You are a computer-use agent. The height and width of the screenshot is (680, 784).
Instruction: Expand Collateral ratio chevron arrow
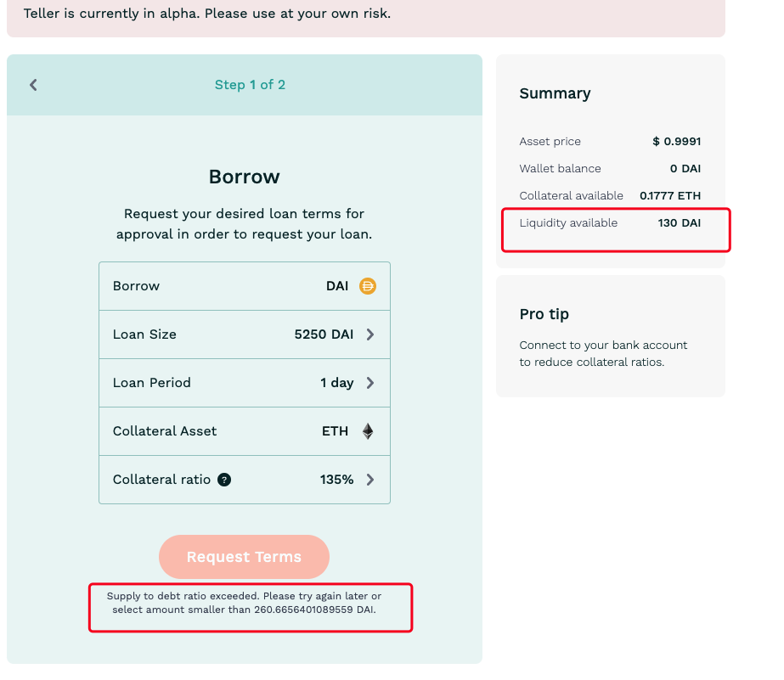click(370, 480)
